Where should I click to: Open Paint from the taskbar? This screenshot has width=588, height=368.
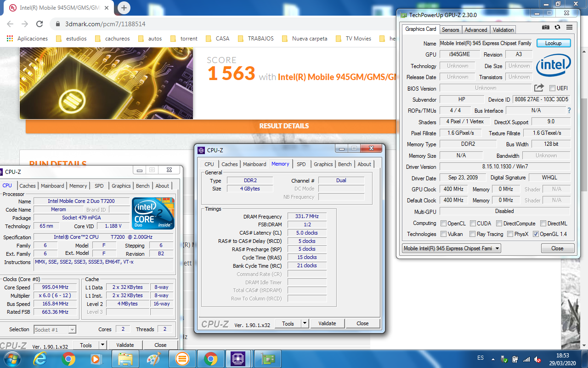pyautogui.click(x=153, y=359)
